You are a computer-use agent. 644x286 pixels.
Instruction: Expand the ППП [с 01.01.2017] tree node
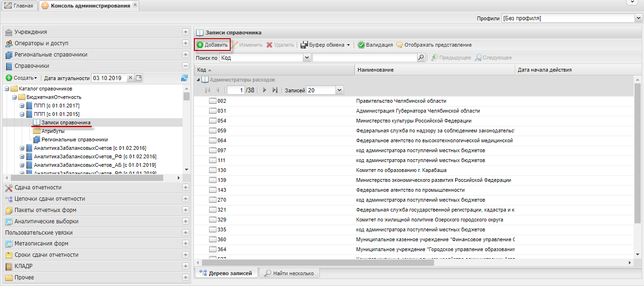point(22,106)
